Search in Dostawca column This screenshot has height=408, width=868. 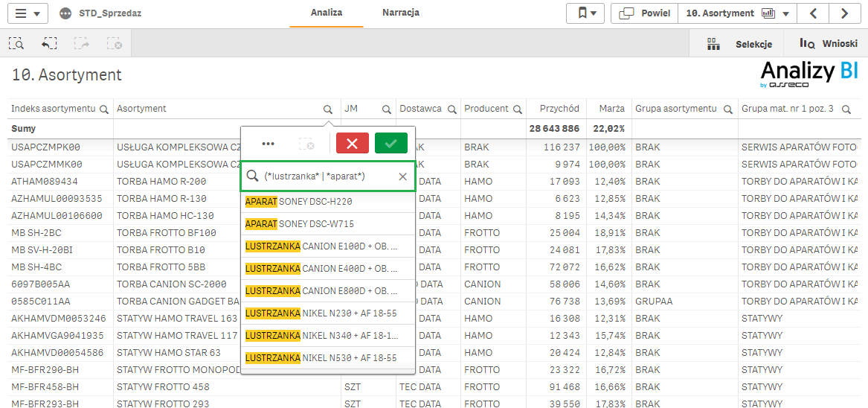[x=451, y=109]
